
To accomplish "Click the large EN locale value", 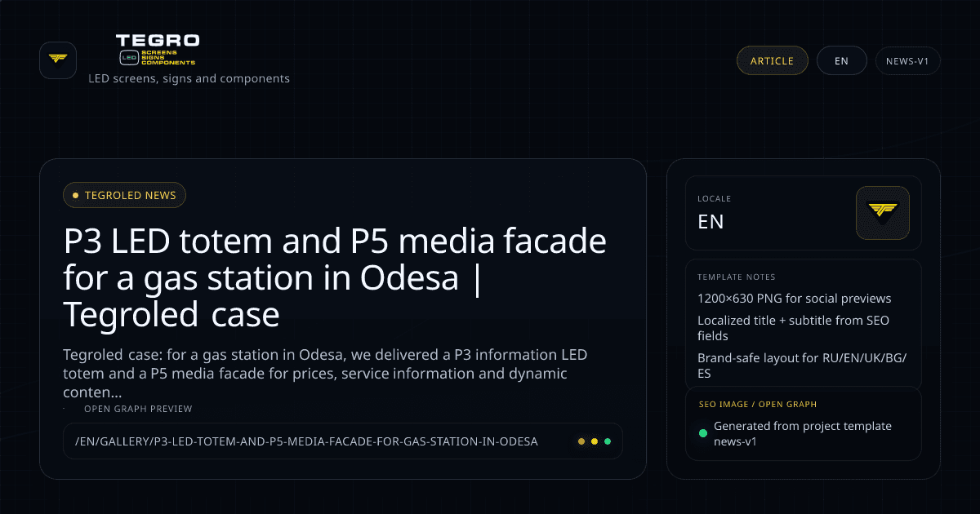I will pyautogui.click(x=710, y=222).
